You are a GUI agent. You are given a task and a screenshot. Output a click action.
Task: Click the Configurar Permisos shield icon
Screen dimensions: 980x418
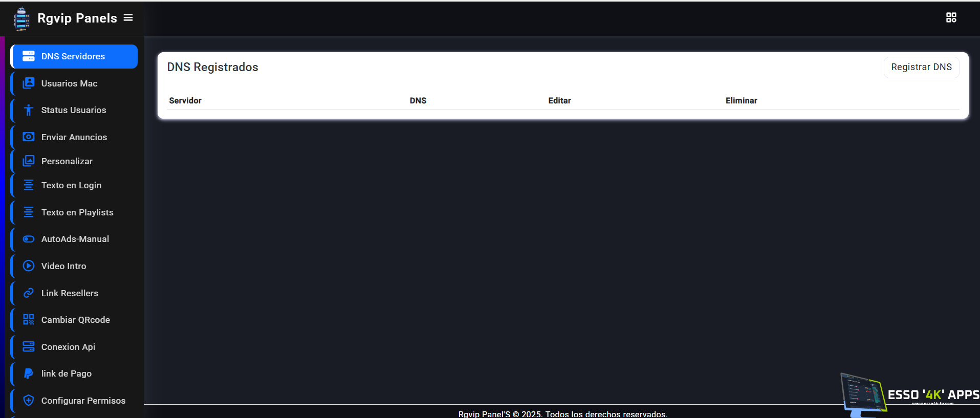tap(29, 400)
